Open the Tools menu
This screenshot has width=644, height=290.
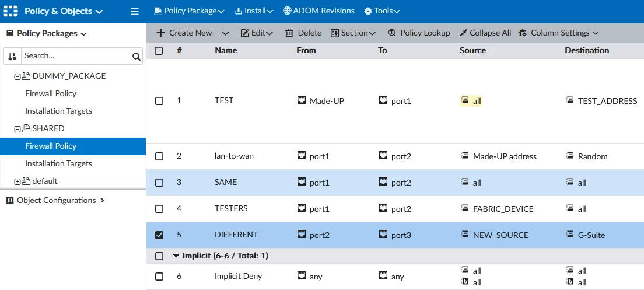(x=383, y=11)
